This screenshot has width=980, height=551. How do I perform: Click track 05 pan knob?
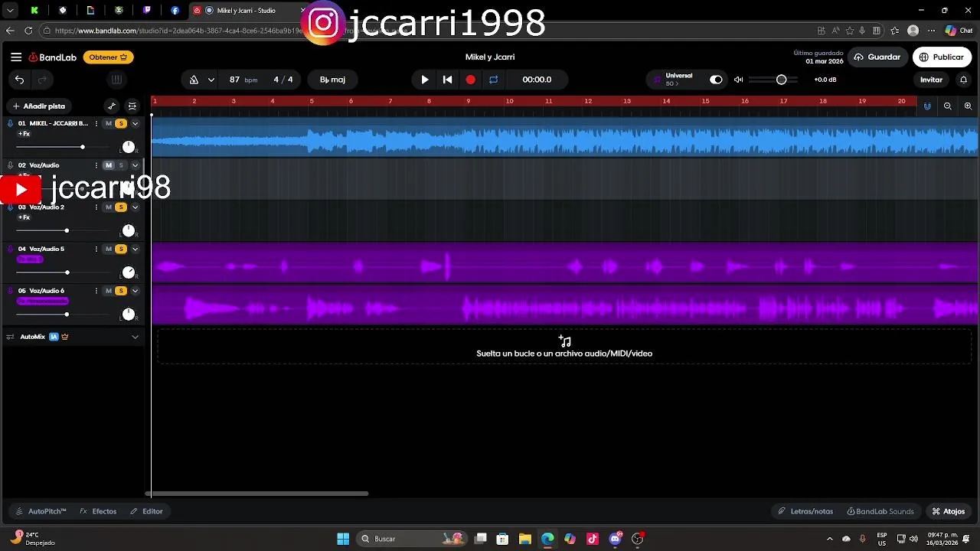coord(128,315)
